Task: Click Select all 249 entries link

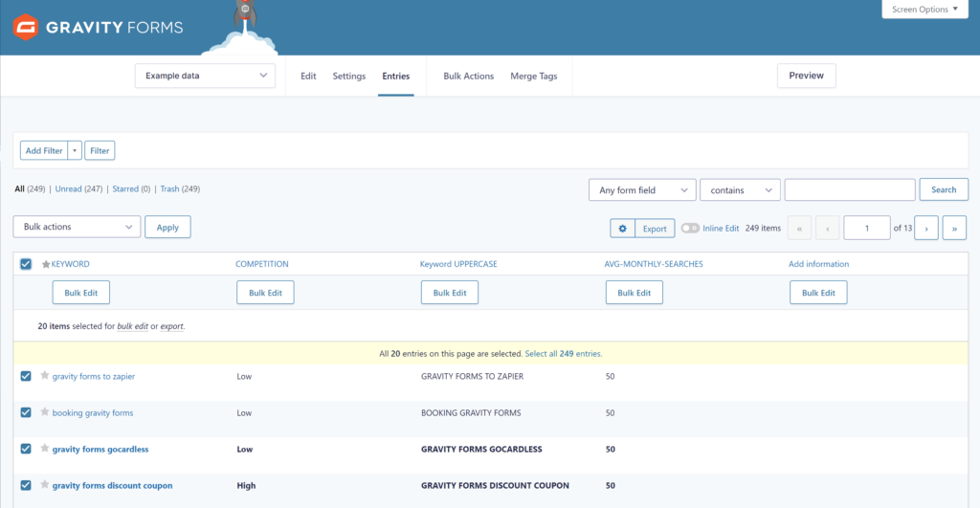Action: (563, 354)
